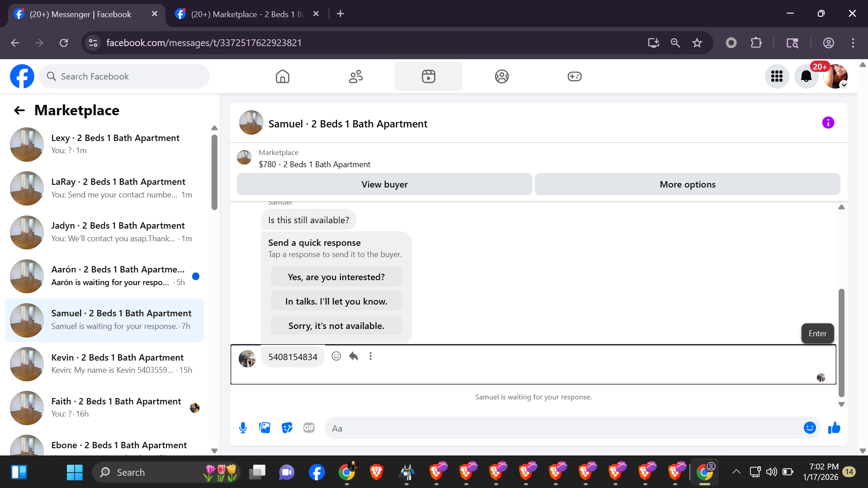This screenshot has width=868, height=488.
Task: Open the emoji picker in the message box
Action: coord(810,428)
